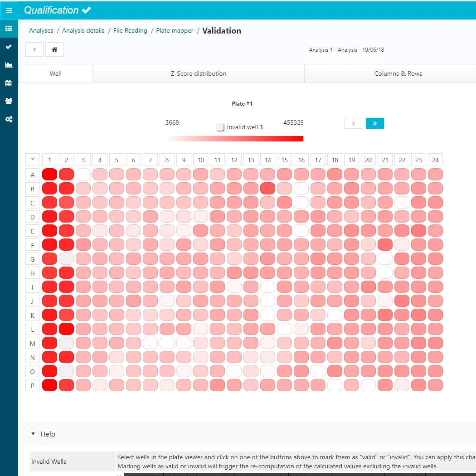Switch to the Columns & Rows tab

[398, 73]
